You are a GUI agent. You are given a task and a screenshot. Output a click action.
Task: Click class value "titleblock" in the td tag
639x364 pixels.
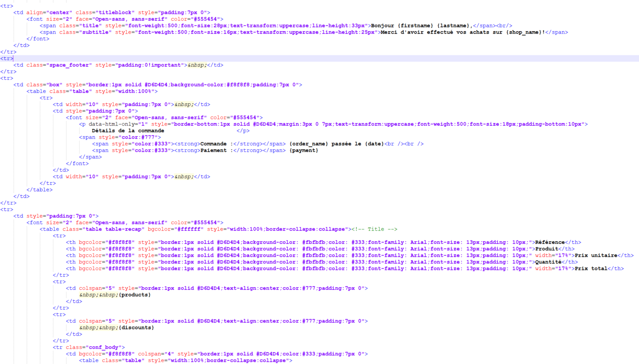[117, 12]
